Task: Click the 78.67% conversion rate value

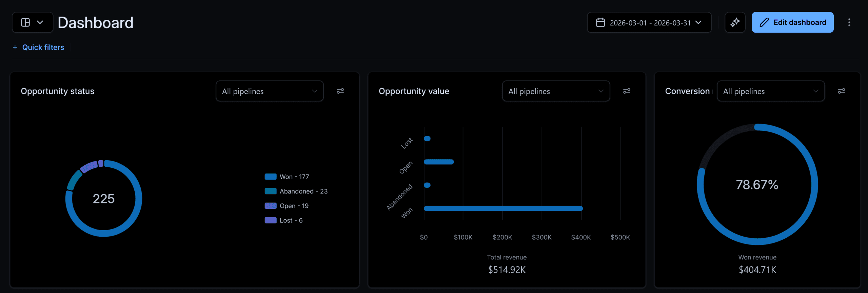Action: pos(757,185)
